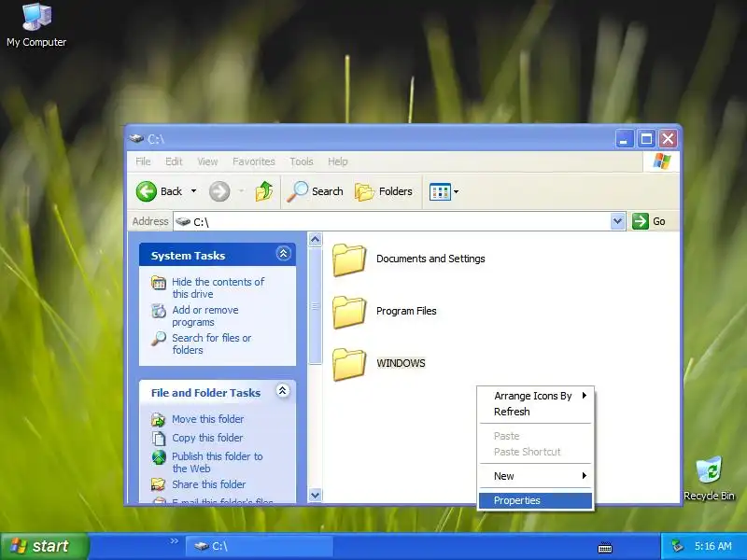The height and width of the screenshot is (560, 747).
Task: Click the Documents and Settings folder name
Action: pos(430,259)
